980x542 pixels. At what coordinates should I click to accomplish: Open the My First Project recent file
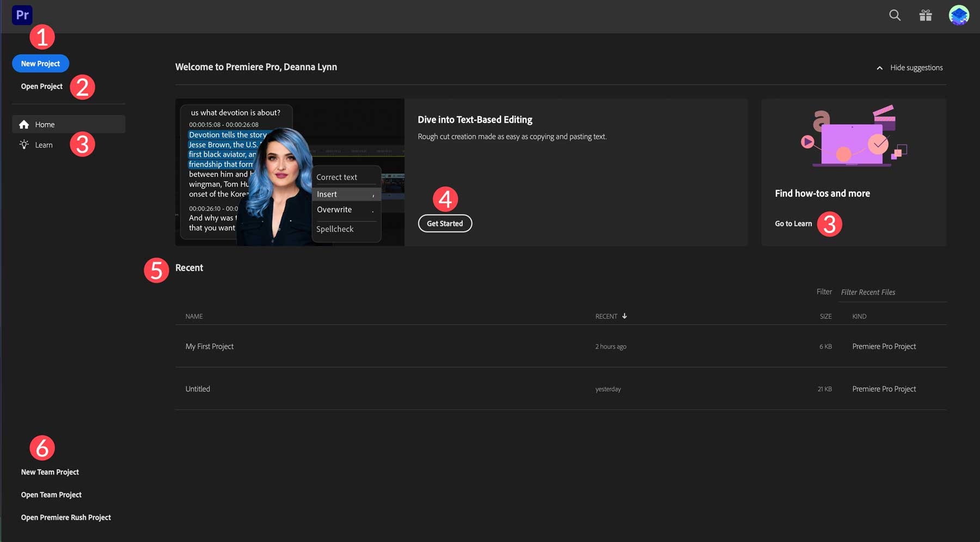click(210, 346)
